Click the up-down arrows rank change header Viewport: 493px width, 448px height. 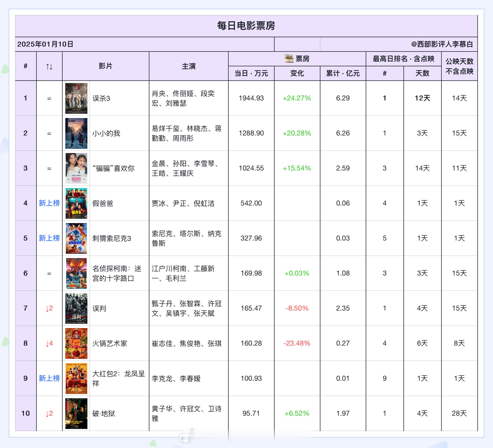[x=49, y=66]
